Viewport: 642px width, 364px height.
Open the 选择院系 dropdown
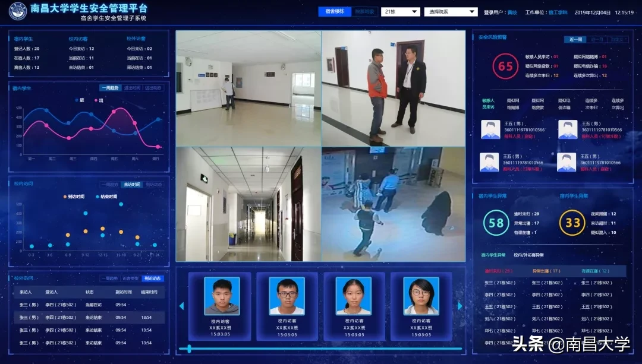pyautogui.click(x=451, y=11)
